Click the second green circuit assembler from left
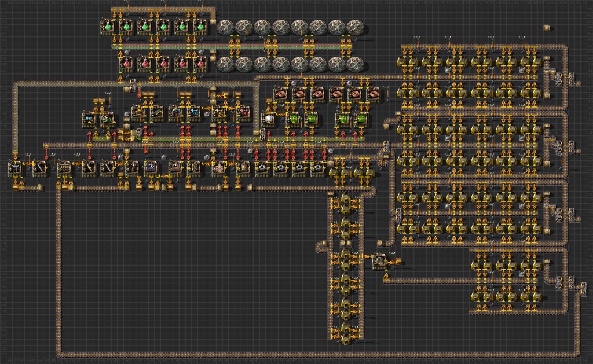The width and height of the screenshot is (593, 364). [x=311, y=119]
